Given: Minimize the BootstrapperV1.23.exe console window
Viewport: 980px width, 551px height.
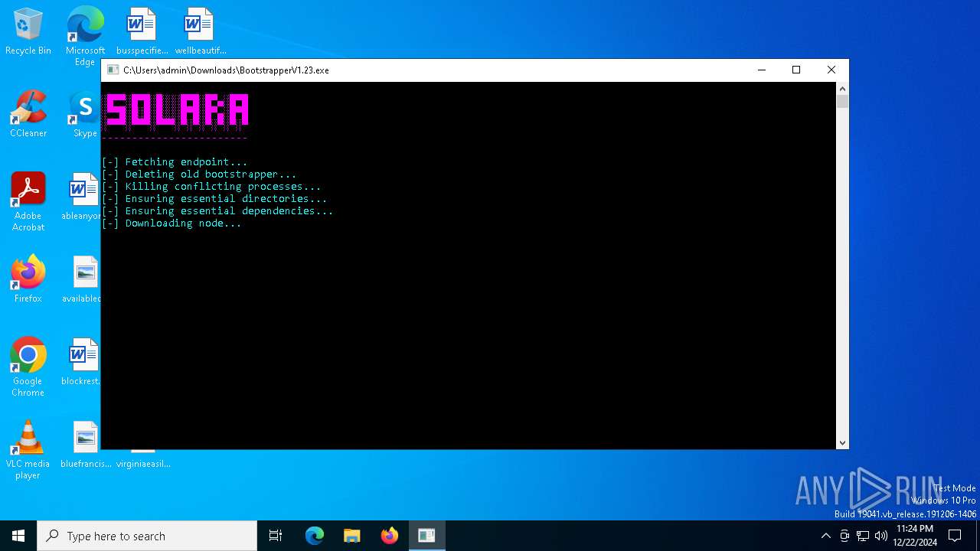Looking at the screenshot, I should (762, 70).
